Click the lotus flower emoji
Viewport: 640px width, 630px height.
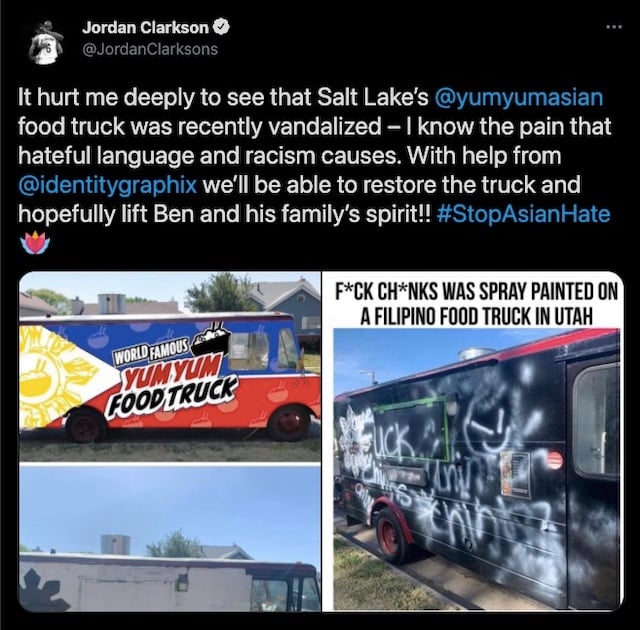[35, 242]
